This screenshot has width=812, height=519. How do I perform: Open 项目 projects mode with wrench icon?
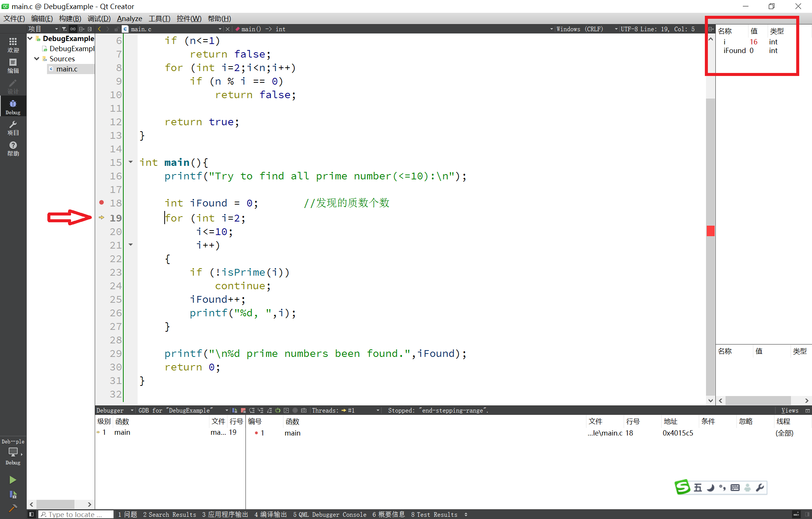tap(13, 128)
